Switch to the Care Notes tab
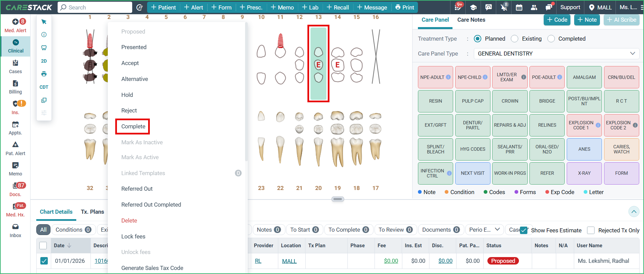This screenshot has height=274, width=644. point(471,20)
